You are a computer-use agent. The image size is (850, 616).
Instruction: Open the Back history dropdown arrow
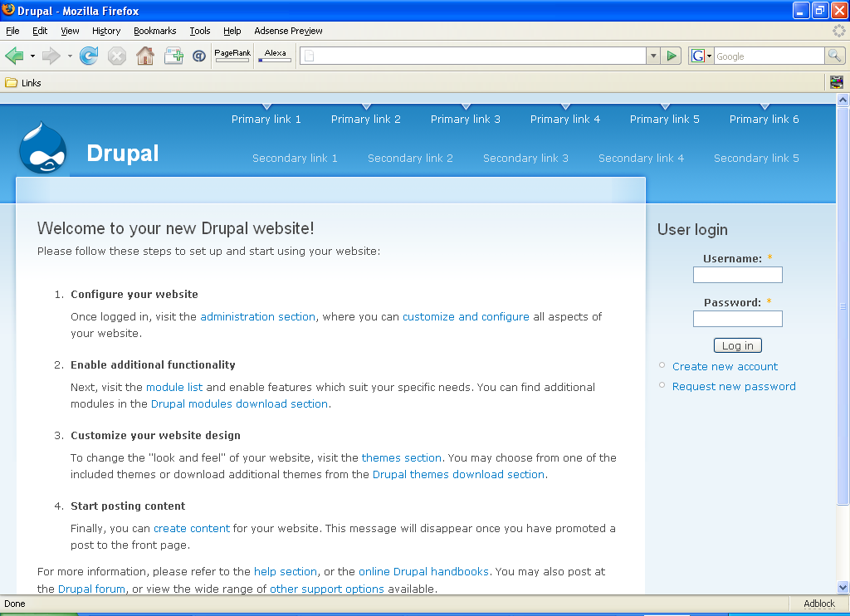(32, 56)
